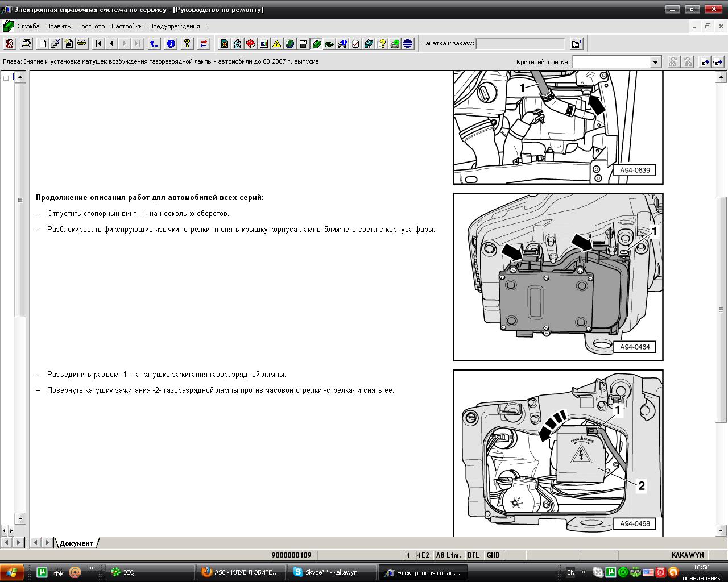Image resolution: width=728 pixels, height=582 pixels.
Task: Click the globe icon in the toolbar
Action: [290, 44]
